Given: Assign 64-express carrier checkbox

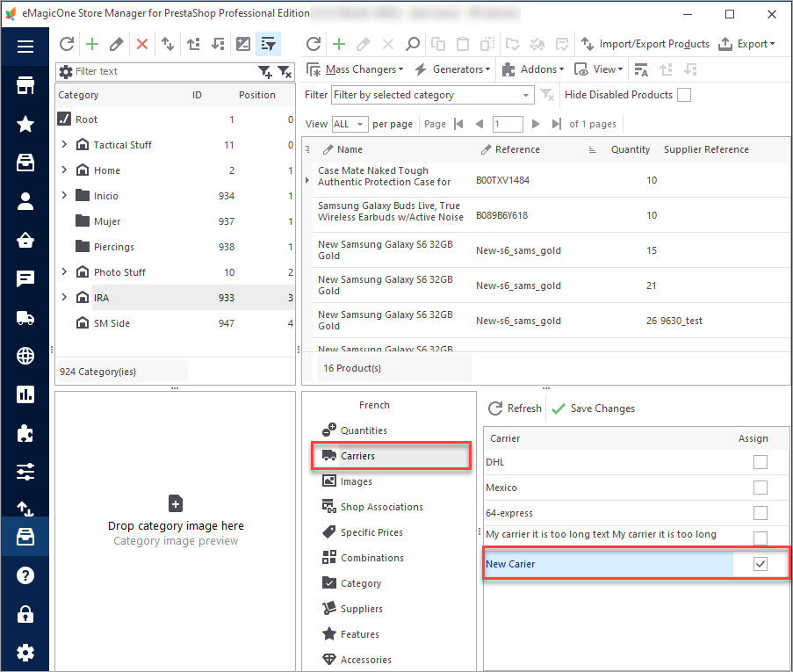Looking at the screenshot, I should click(x=761, y=513).
